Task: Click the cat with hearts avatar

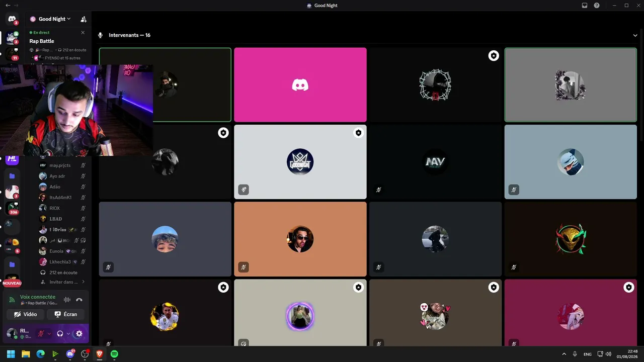Action: 435,316
